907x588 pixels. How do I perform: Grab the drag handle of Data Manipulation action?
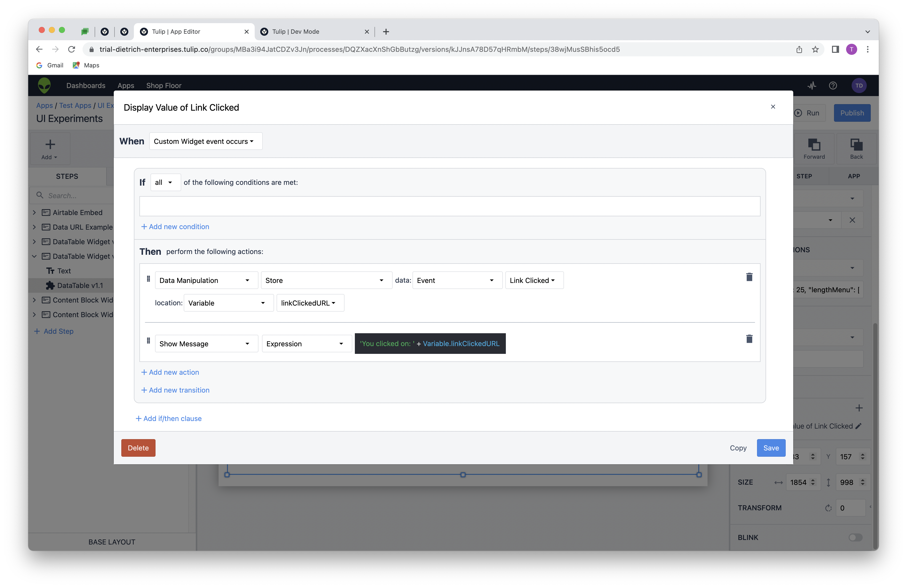(148, 279)
